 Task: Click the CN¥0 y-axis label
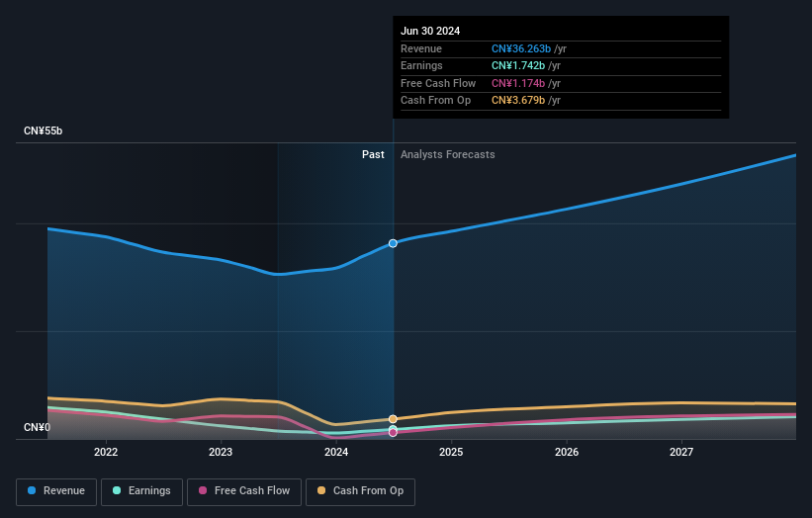coord(38,427)
